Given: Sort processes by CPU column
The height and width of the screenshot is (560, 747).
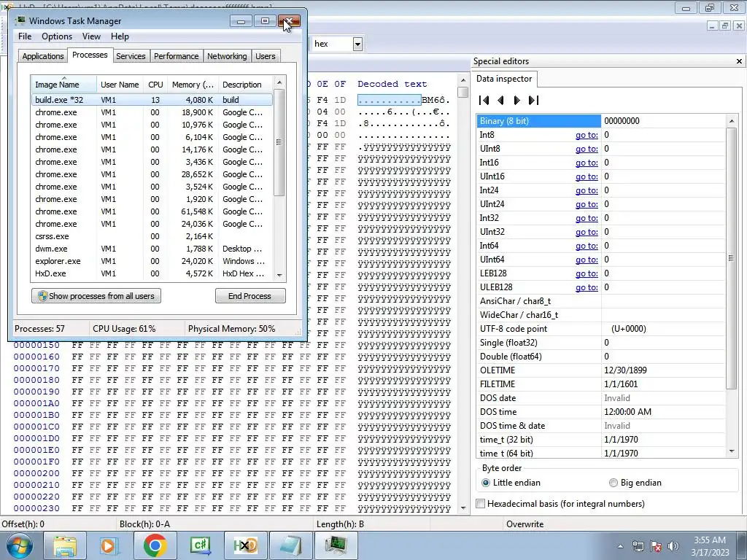Looking at the screenshot, I should 155,85.
